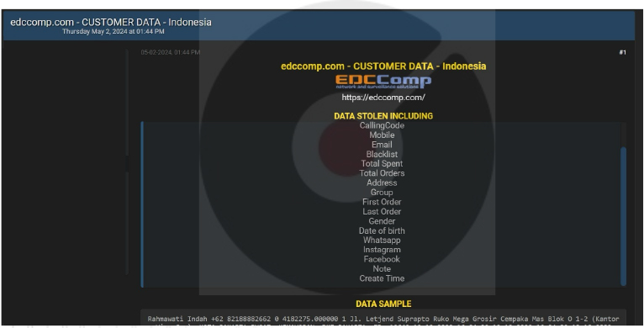Click the blue scrollbar of the data list box

pos(624,216)
